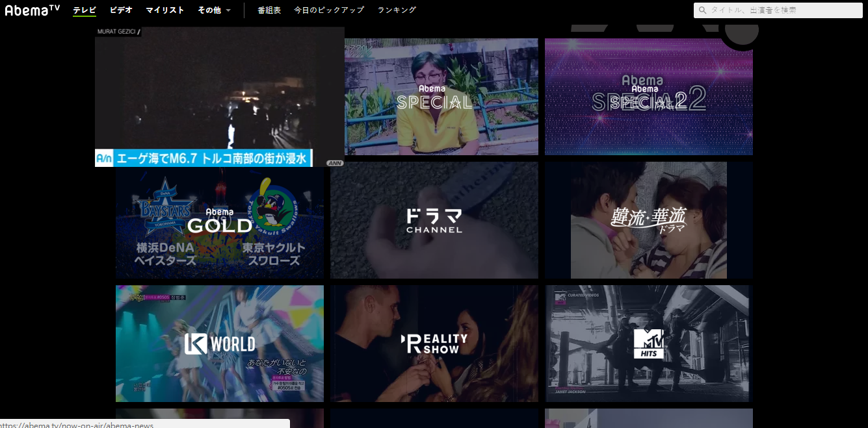Open the K WORLD channel thumbnail
The image size is (868, 428).
[x=220, y=344]
